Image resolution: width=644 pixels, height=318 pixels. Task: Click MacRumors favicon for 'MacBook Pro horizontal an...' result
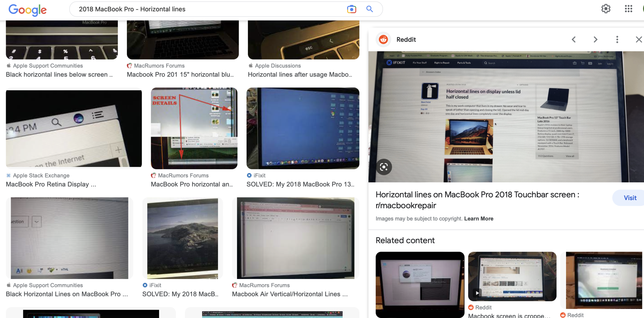coord(154,175)
